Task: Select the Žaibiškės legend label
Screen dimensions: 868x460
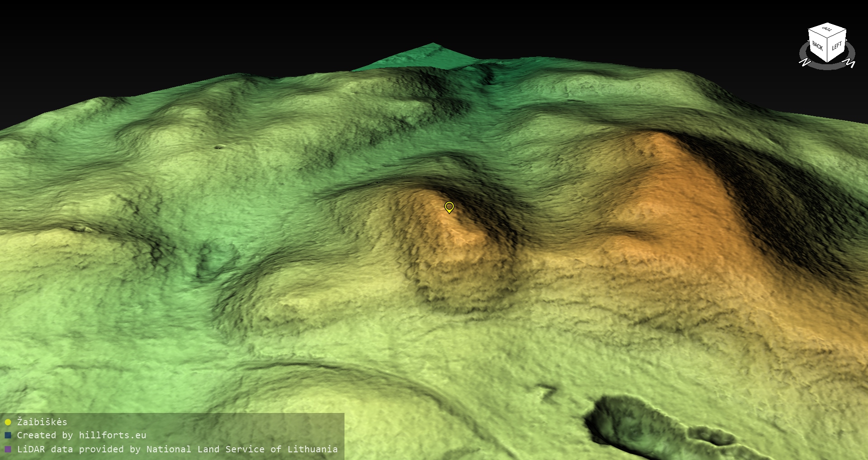Action: point(42,422)
